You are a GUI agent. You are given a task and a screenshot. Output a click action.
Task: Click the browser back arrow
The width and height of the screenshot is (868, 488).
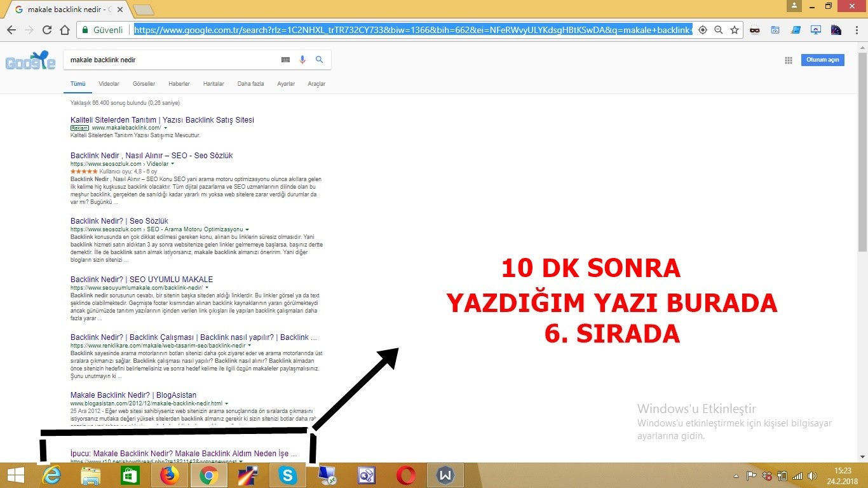[11, 30]
